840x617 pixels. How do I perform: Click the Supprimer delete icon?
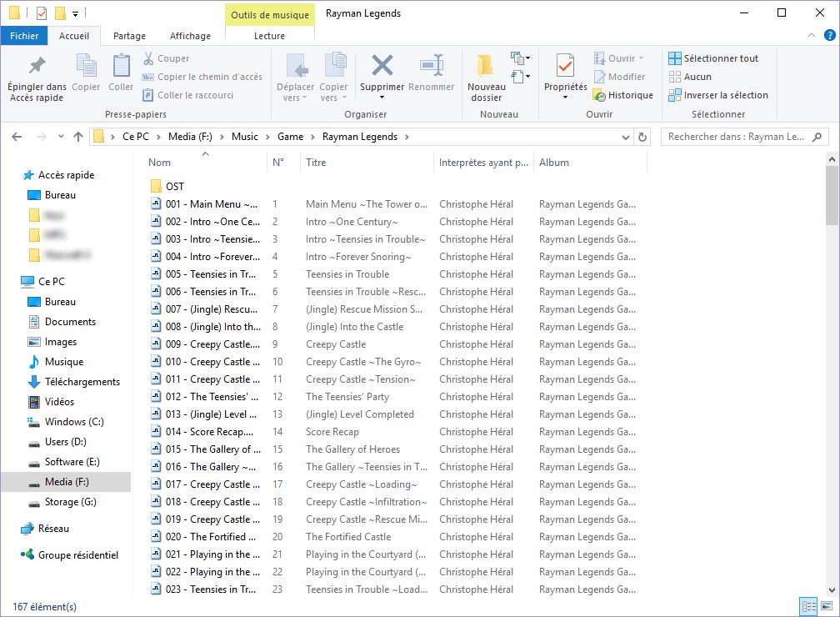(x=382, y=66)
